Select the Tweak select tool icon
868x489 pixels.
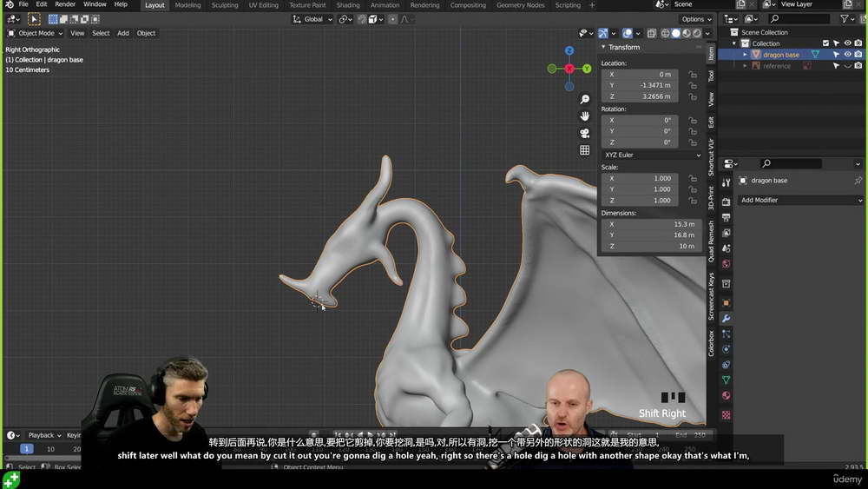click(x=34, y=19)
